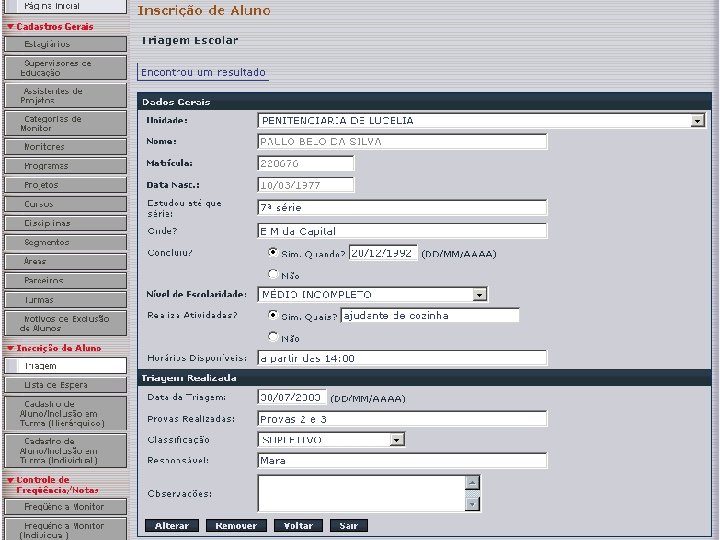The image size is (720, 540).
Task: Click 'Encontrou um resultado' text
Action: [x=203, y=73]
